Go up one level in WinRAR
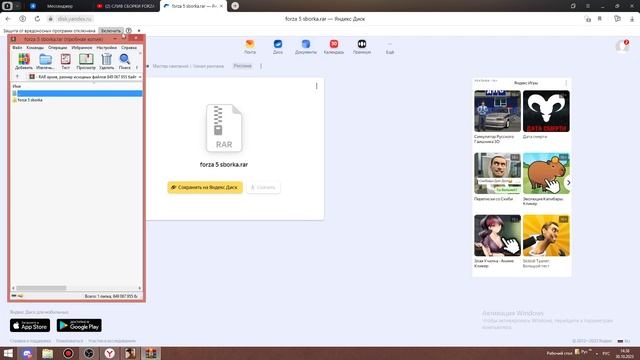The width and height of the screenshot is (640, 360). point(17,77)
